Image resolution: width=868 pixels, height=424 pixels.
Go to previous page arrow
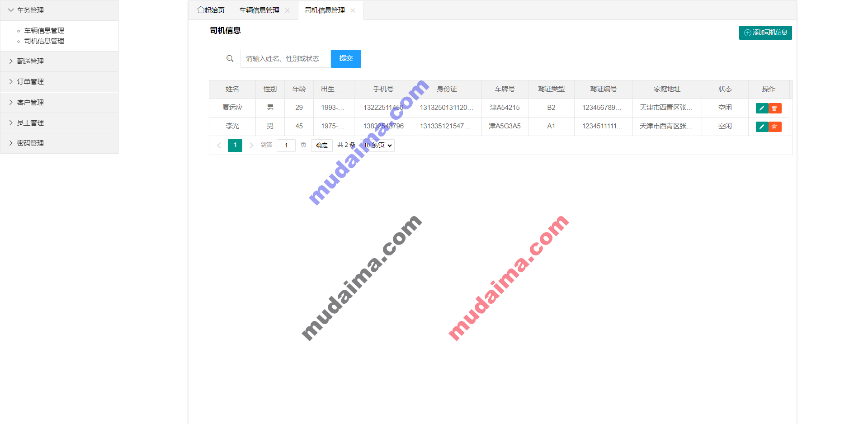(219, 145)
